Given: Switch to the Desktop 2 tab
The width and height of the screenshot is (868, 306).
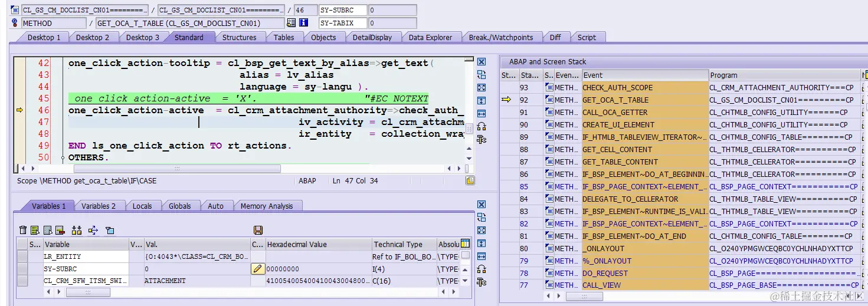Looking at the screenshot, I should pos(93,37).
